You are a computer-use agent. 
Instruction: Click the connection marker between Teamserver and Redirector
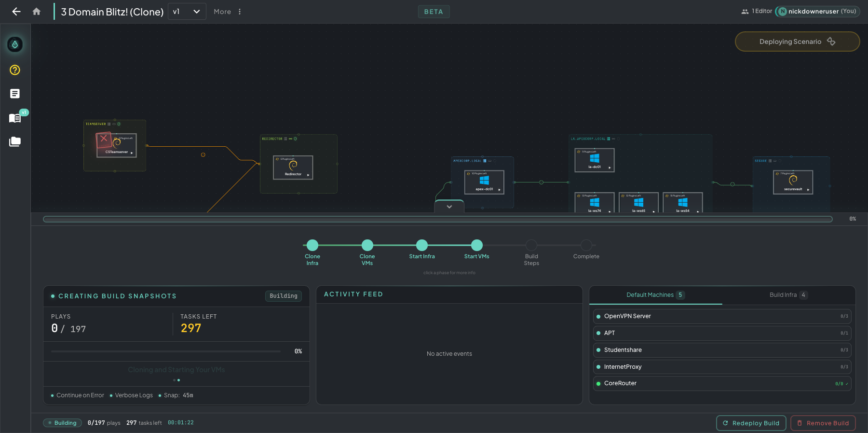[x=203, y=155]
